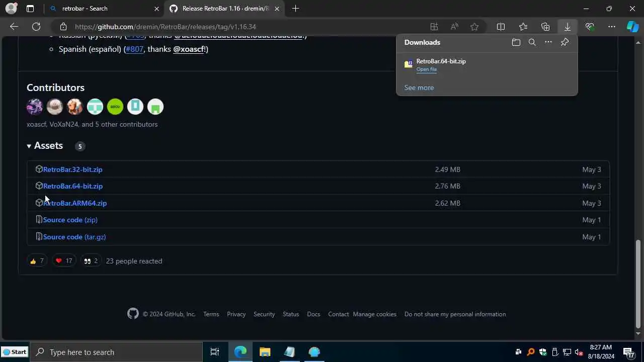Open fourth teal contributor avatar
The height and width of the screenshot is (362, 644).
[95, 107]
